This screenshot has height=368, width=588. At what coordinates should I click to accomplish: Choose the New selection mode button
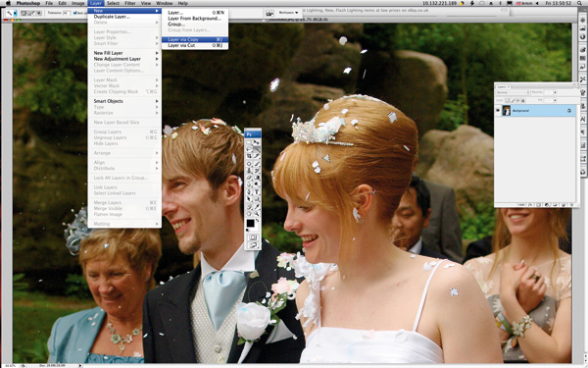(x=24, y=13)
